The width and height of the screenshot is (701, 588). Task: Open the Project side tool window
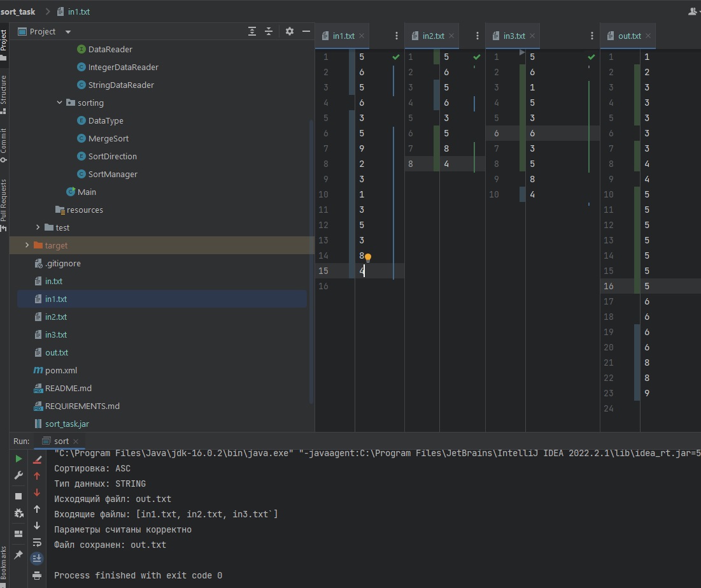(4, 45)
